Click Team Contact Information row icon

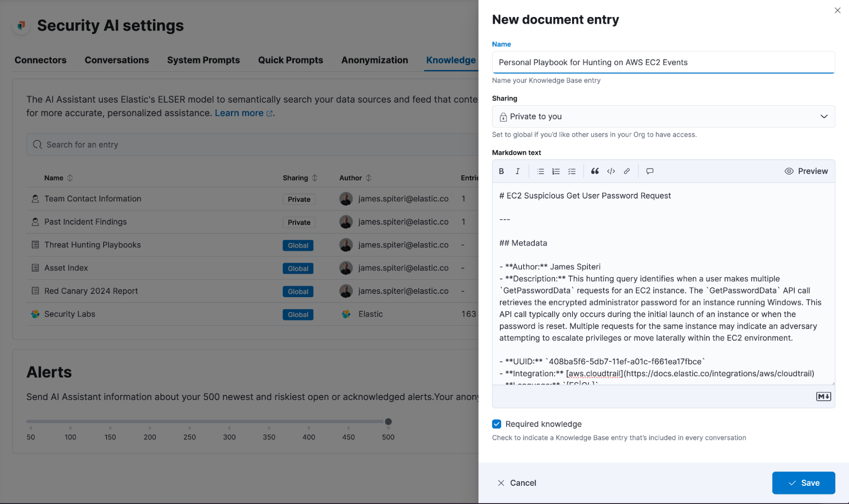click(35, 198)
